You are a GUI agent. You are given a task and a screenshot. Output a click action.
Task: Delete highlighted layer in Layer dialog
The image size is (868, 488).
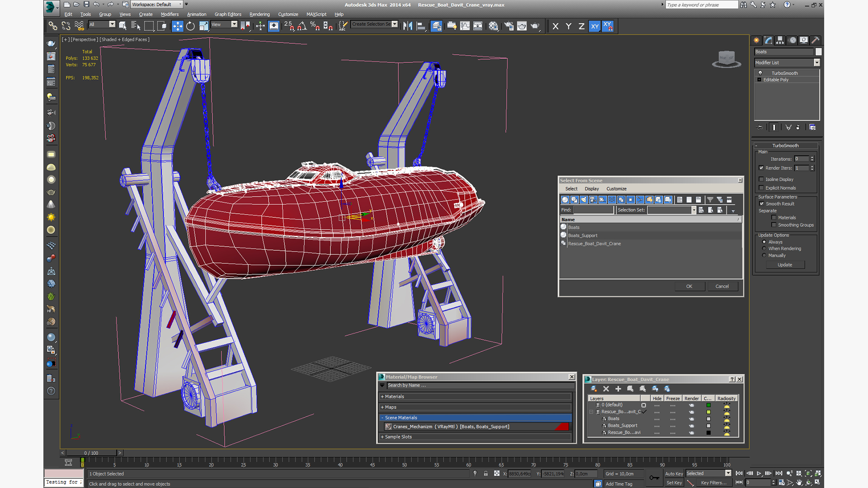tap(606, 389)
